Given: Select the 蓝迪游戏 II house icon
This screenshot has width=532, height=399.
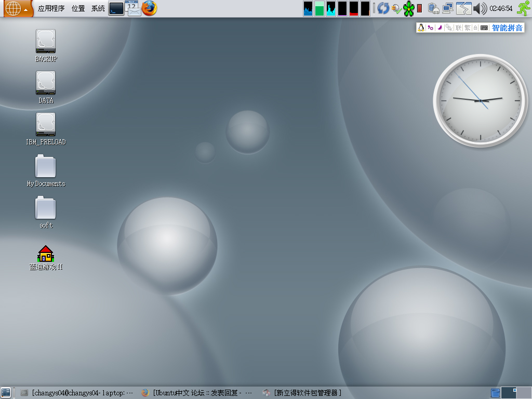Looking at the screenshot, I should [46, 258].
